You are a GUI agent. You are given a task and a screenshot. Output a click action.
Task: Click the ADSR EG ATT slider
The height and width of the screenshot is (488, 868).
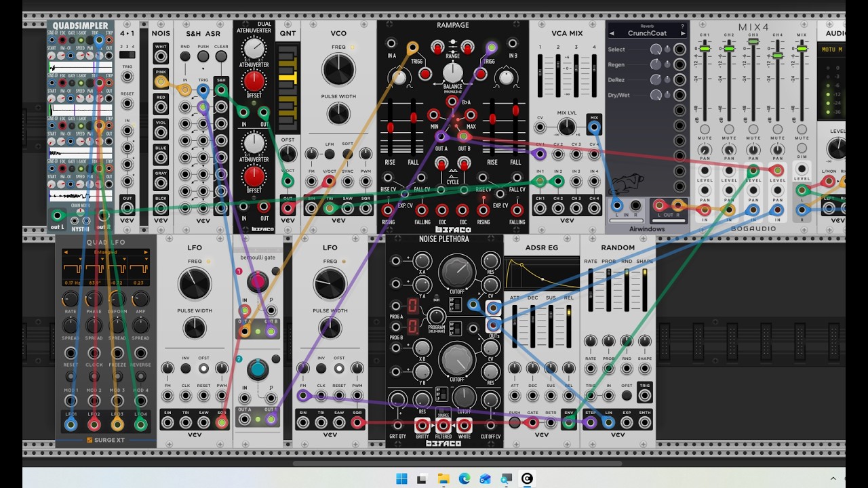515,326
